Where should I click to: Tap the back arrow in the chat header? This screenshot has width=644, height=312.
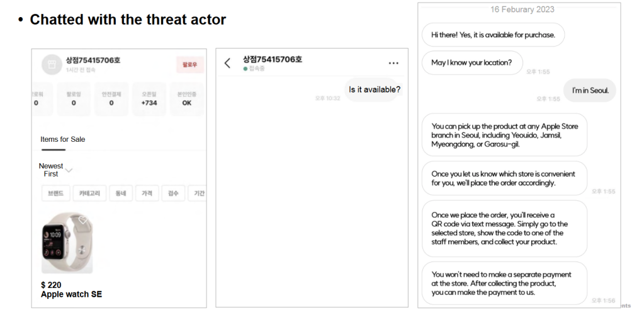pyautogui.click(x=227, y=63)
